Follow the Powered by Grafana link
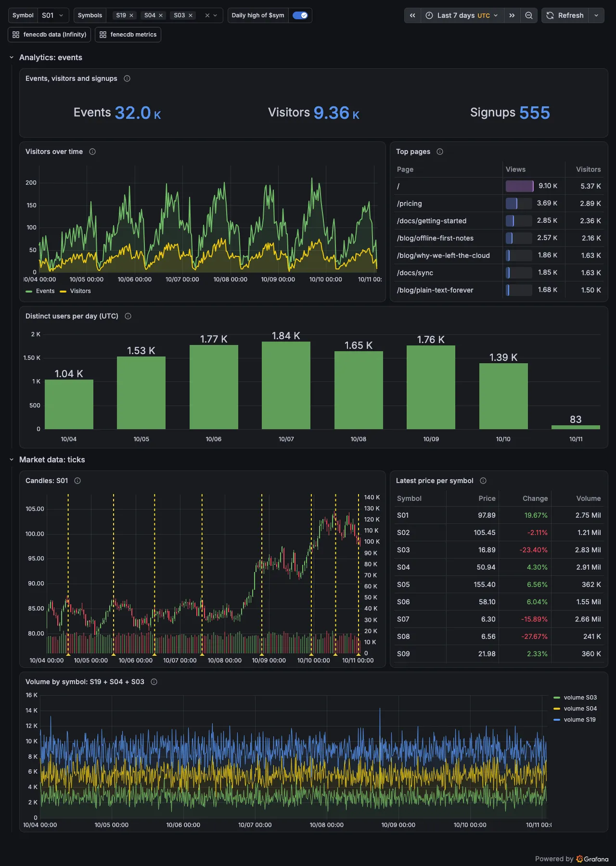Image resolution: width=616 pixels, height=866 pixels. [x=572, y=859]
